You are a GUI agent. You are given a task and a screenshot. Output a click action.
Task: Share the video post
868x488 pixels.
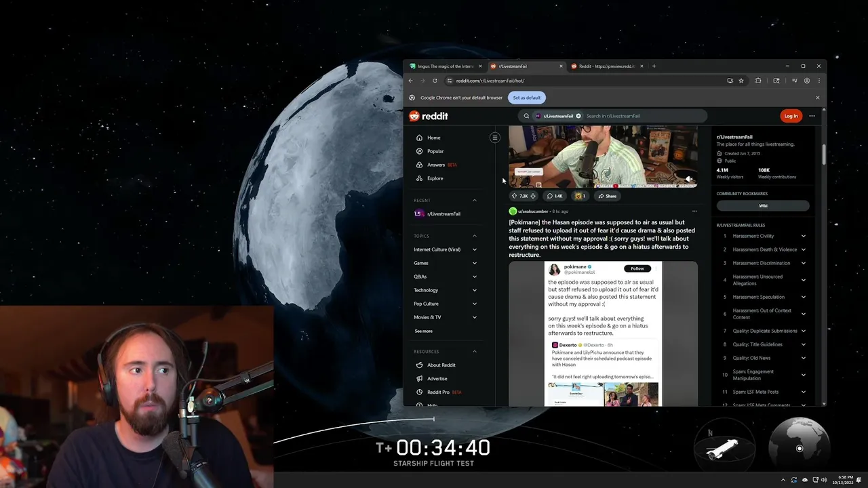click(608, 196)
